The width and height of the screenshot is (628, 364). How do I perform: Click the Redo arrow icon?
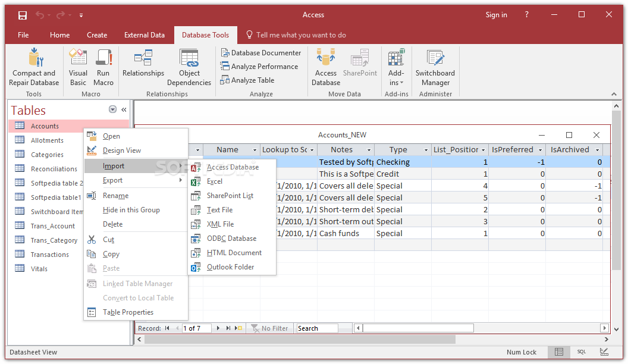[x=61, y=15]
